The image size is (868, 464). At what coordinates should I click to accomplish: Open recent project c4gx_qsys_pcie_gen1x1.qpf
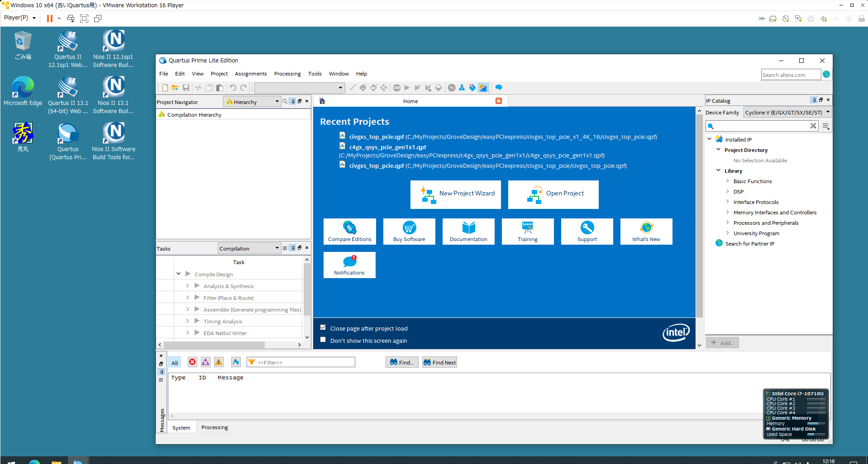click(x=388, y=147)
